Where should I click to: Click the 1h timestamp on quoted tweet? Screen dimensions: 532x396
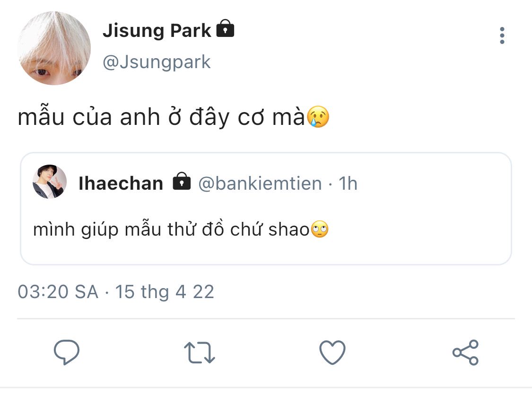click(x=348, y=183)
